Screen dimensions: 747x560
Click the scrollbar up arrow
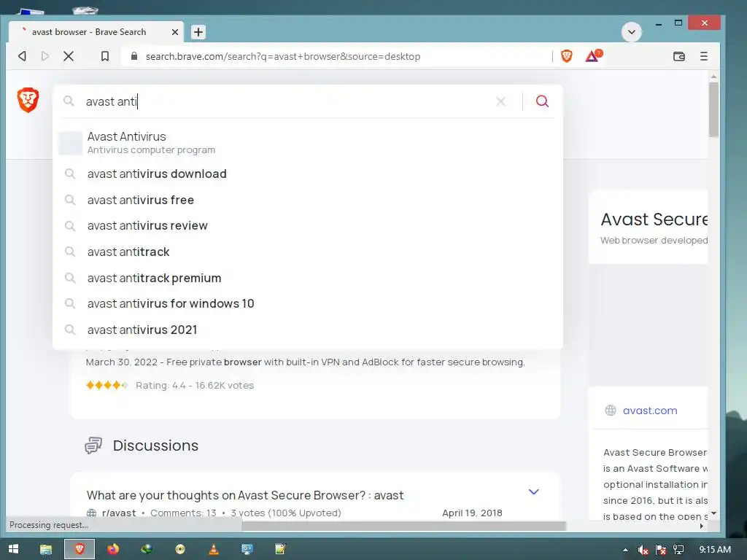pyautogui.click(x=713, y=77)
